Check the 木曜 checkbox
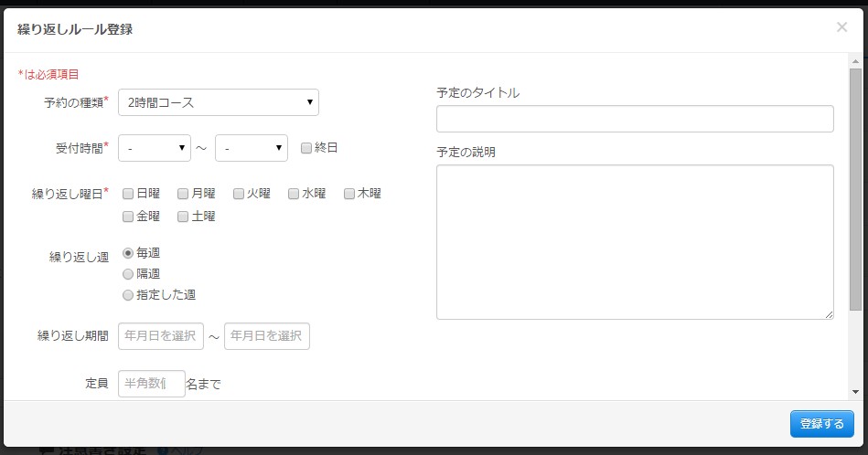Screen dimensions: 868x455 point(349,194)
